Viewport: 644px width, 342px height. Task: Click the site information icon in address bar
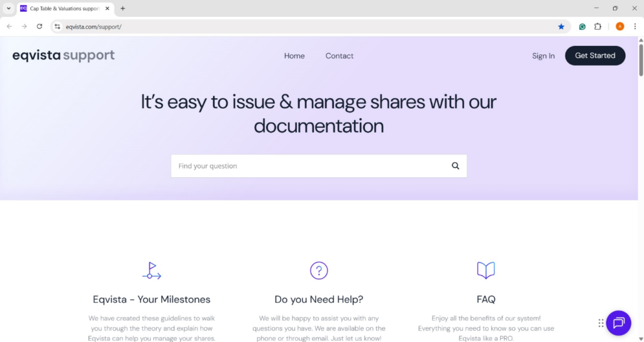[57, 26]
